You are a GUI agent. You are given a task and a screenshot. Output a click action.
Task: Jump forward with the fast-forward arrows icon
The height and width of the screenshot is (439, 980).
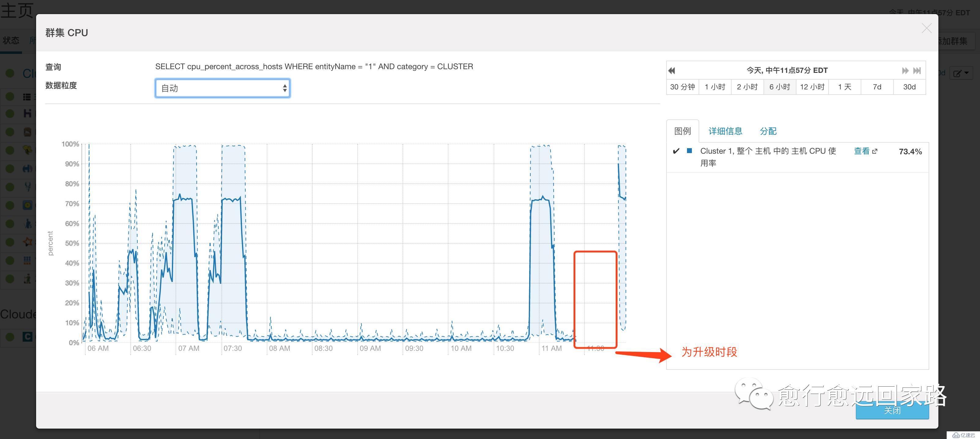click(905, 70)
